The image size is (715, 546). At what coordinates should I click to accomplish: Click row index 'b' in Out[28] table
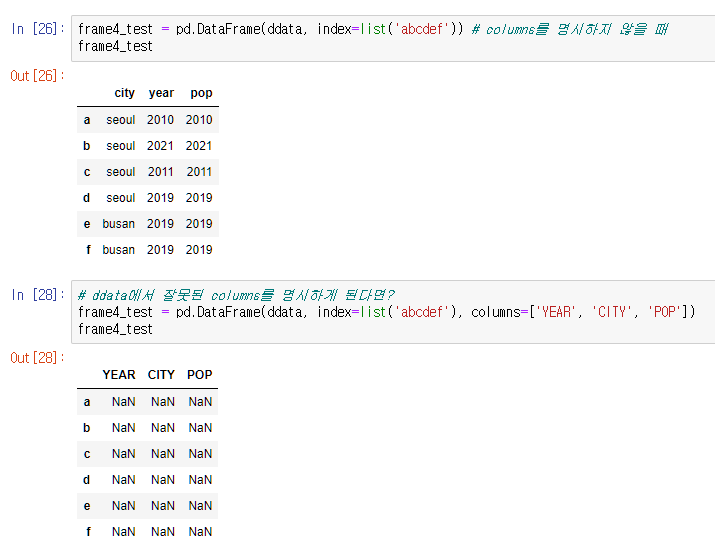[x=87, y=428]
